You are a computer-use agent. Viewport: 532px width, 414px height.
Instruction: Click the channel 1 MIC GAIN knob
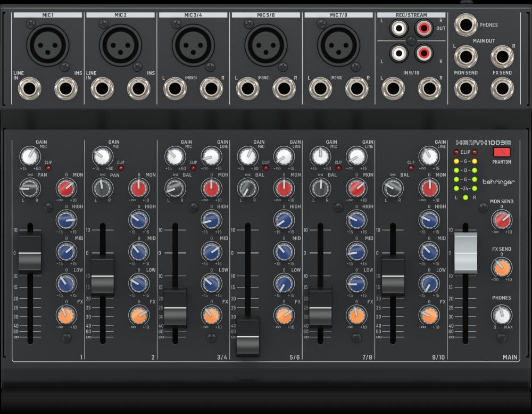coord(30,156)
